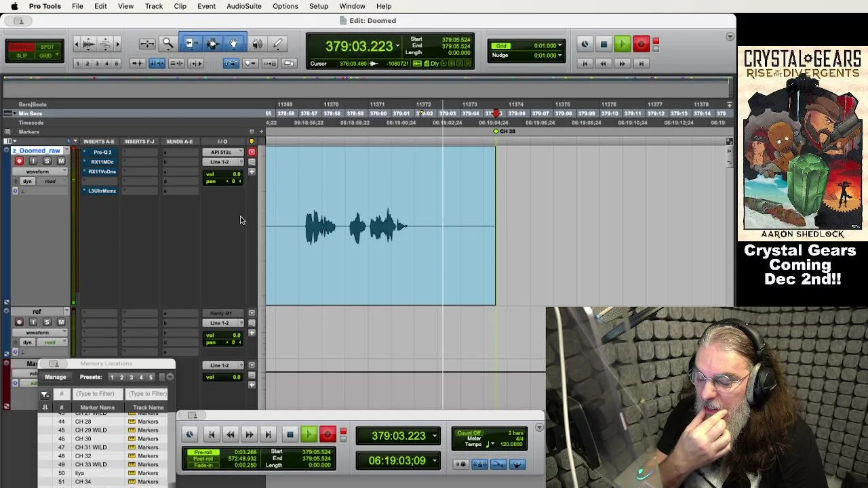Toggle record enable on z_Doomed_raw track
The width and height of the screenshot is (868, 488).
pyautogui.click(x=19, y=161)
